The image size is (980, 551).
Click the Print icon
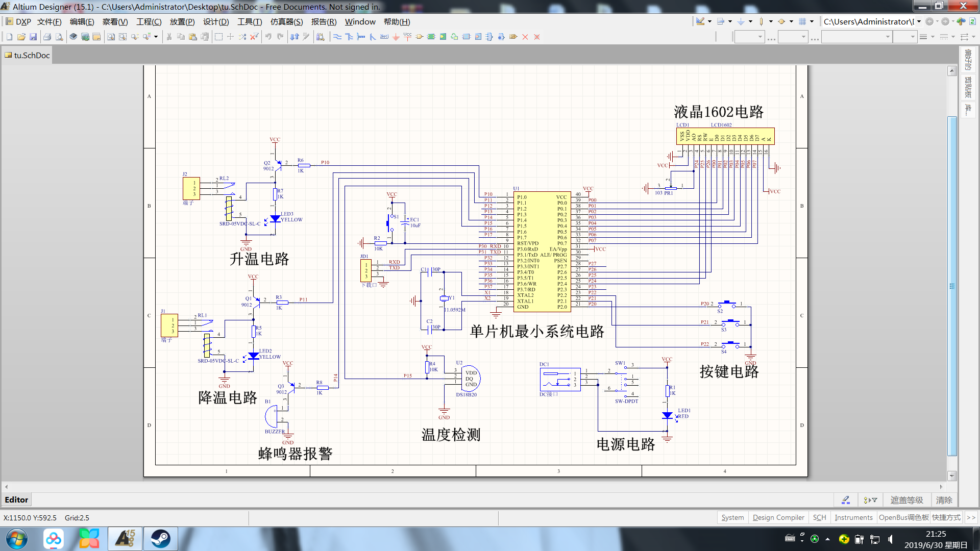click(47, 37)
